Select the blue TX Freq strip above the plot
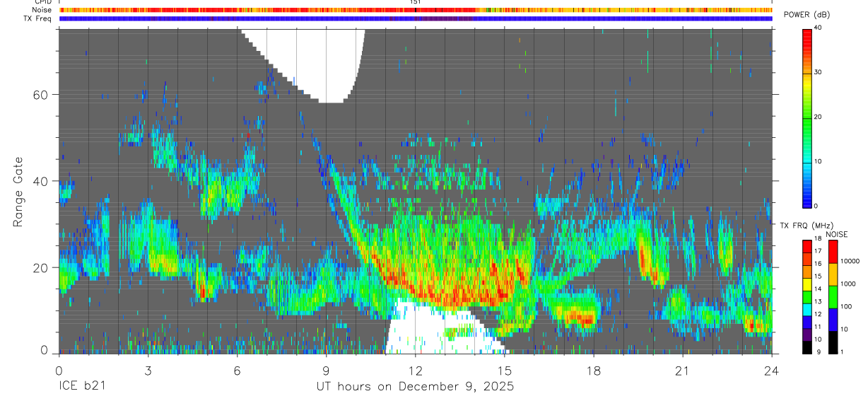Viewport: 868px width, 401px height. point(416,18)
